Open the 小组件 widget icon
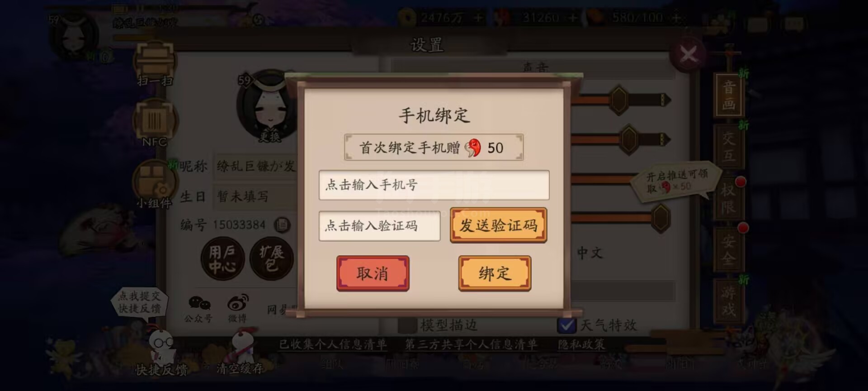This screenshot has height=391, width=868. point(154,184)
